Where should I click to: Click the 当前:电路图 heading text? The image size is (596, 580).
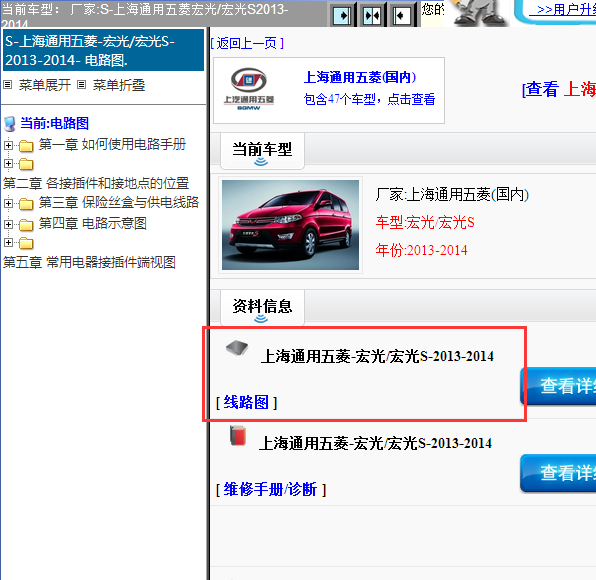(x=54, y=124)
